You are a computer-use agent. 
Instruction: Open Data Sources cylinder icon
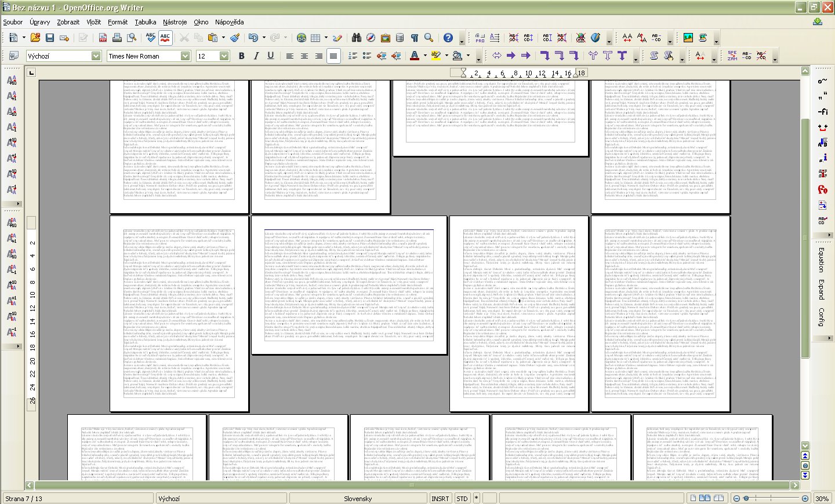pyautogui.click(x=400, y=38)
